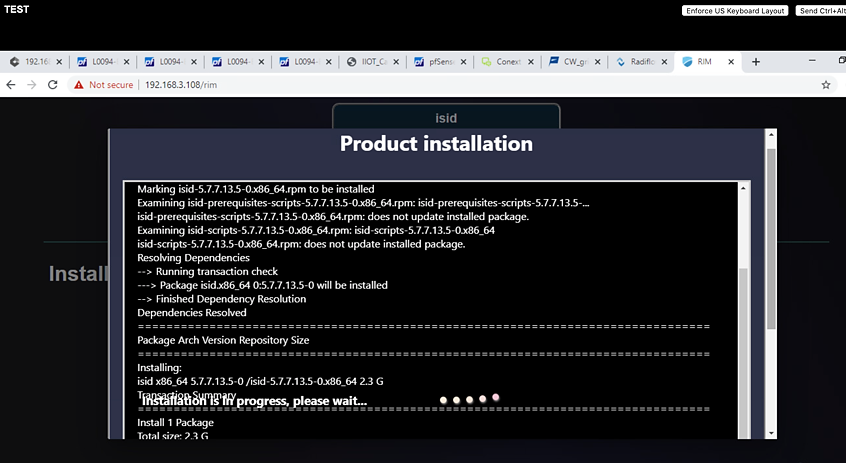846x463 pixels.
Task: Click the 'Resolving Dependencies' log line
Action: point(193,258)
